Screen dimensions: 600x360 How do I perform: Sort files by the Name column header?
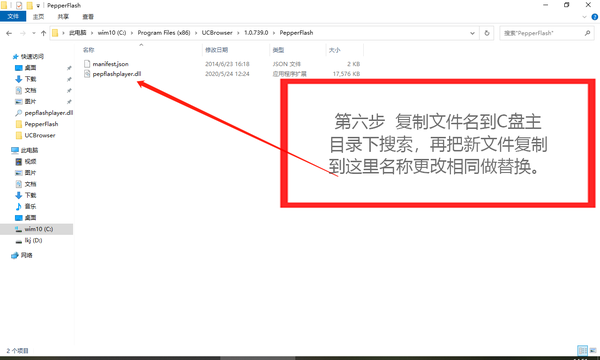[x=89, y=50]
